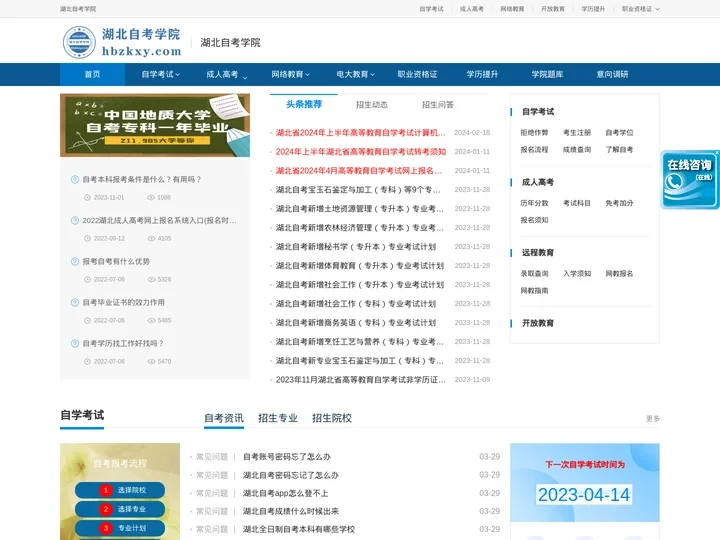
Task: Open top-bar 开放教育 link
Action: pyautogui.click(x=553, y=9)
